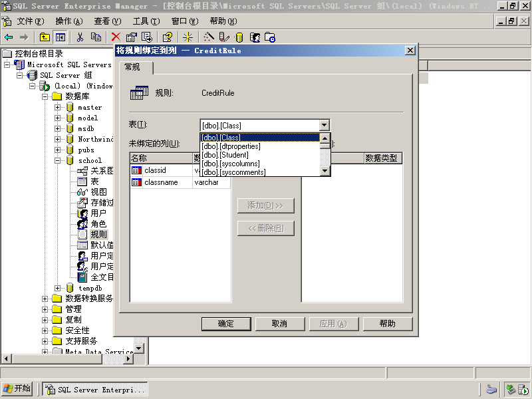Image resolution: width=532 pixels, height=399 pixels.
Task: Select the 常规 tab in the dialog
Action: pos(136,67)
